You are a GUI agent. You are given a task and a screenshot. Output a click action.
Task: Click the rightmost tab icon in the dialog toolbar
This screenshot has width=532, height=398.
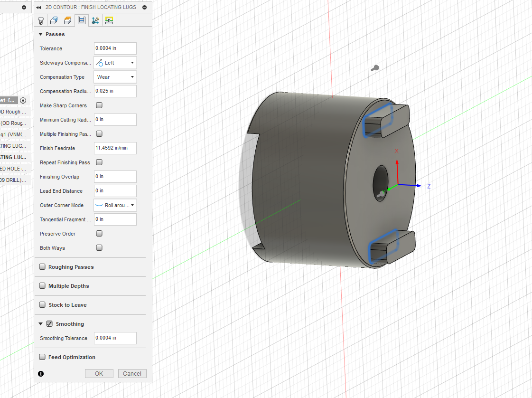[x=109, y=20]
